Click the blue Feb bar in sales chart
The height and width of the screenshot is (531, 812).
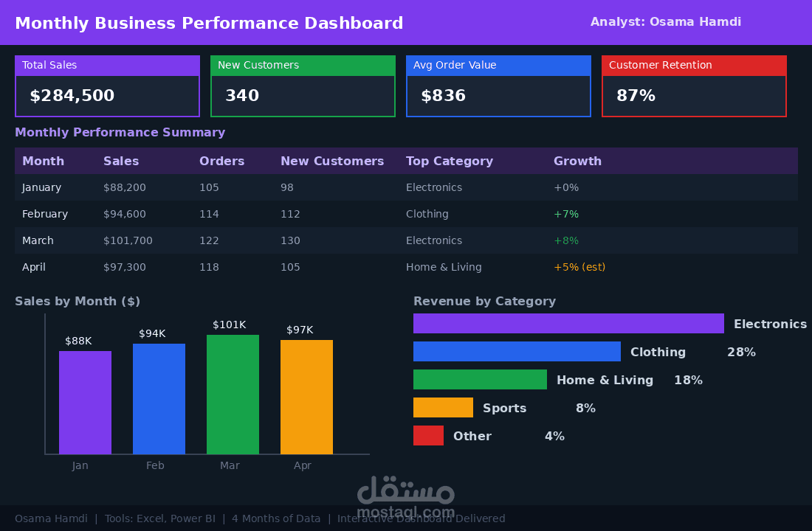pos(159,399)
